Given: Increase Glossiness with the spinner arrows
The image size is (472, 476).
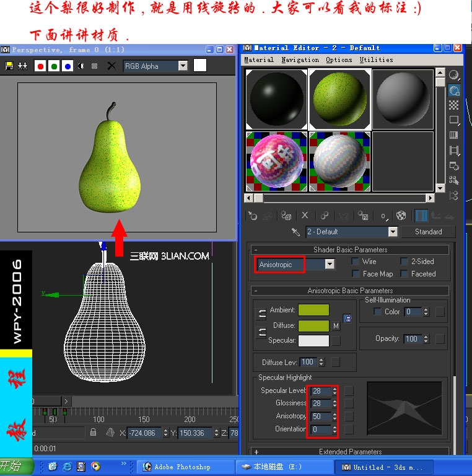Looking at the screenshot, I should pos(334,401).
